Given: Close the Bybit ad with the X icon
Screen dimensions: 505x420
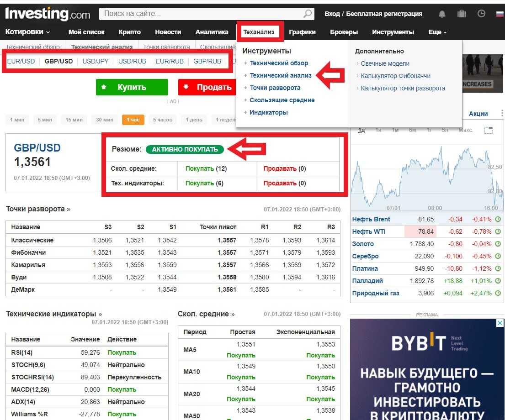Looking at the screenshot, I should click(x=500, y=323).
